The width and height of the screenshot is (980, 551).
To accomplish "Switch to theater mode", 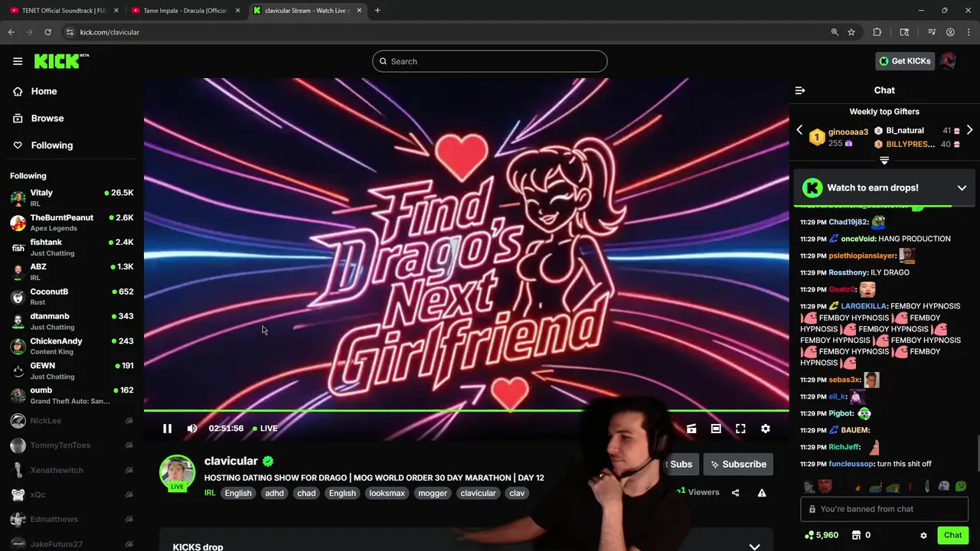I will pos(716,429).
